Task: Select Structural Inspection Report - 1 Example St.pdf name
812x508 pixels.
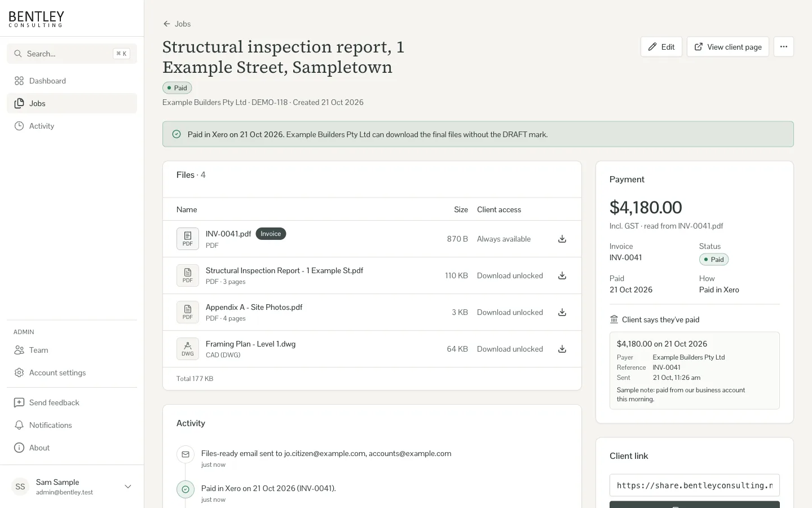Action: coord(284,270)
